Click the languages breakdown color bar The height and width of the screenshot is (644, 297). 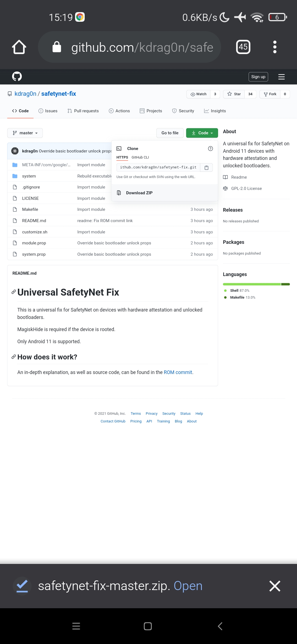[256, 284]
